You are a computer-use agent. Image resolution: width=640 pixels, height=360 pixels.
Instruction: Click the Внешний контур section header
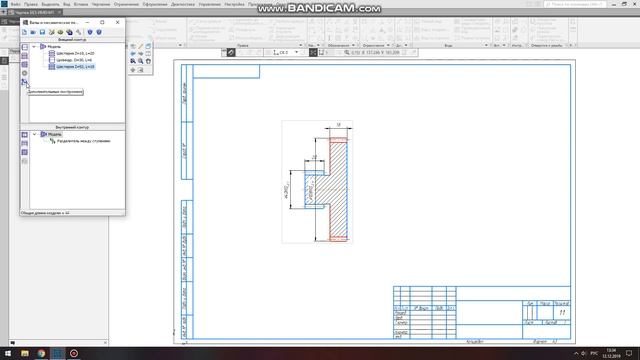(72, 40)
